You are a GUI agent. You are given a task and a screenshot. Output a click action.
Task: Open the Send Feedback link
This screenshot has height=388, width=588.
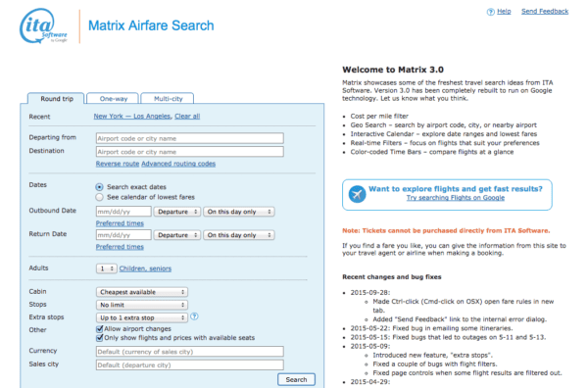click(x=545, y=11)
